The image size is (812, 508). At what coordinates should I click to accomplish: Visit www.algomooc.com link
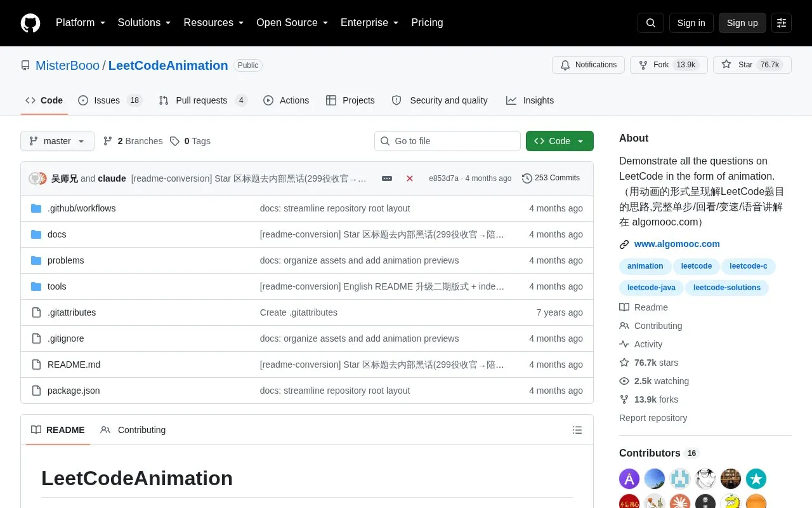point(677,244)
